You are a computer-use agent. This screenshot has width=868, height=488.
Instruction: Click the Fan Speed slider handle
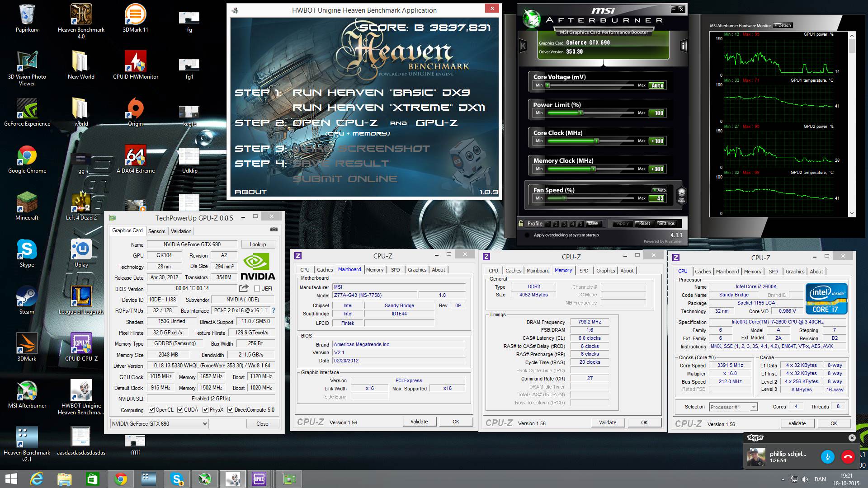pos(564,198)
